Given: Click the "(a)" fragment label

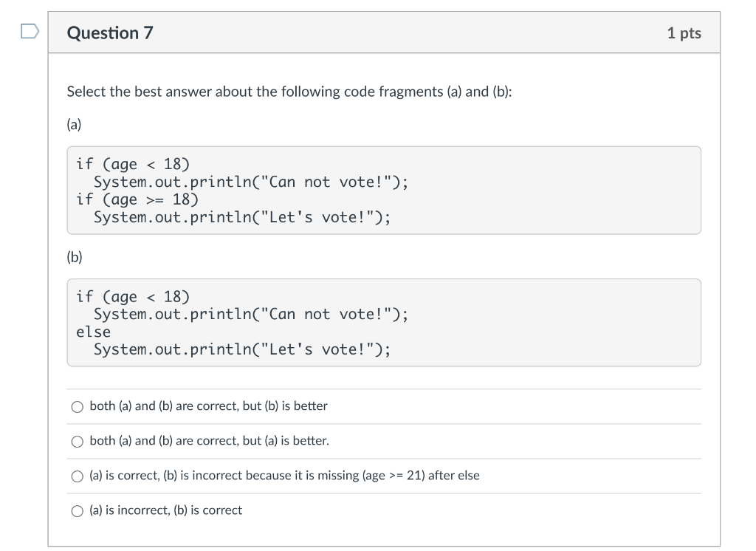Looking at the screenshot, I should pyautogui.click(x=75, y=125).
